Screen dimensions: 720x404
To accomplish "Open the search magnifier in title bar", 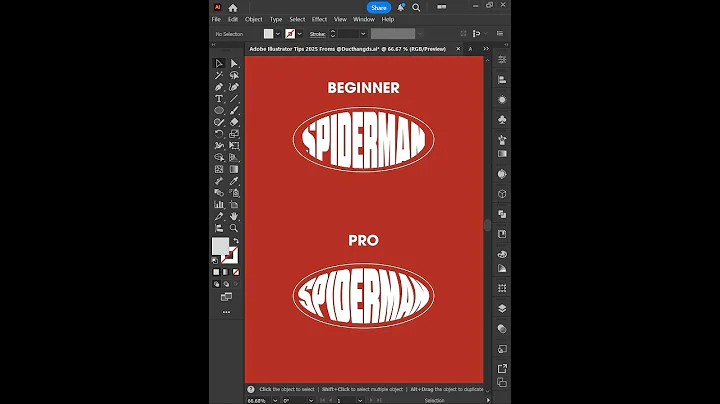I will tap(416, 7).
